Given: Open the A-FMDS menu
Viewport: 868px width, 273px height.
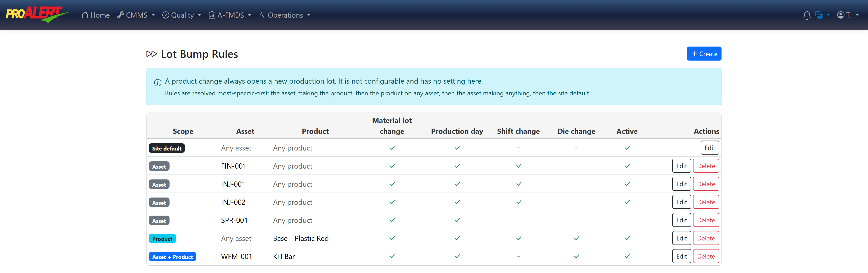Looking at the screenshot, I should [230, 15].
